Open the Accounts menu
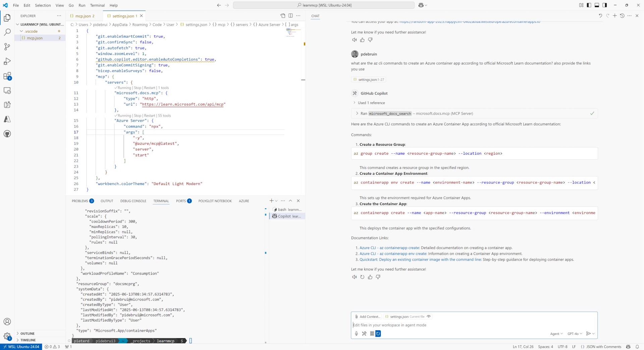Screen dimensions: 644x350 pos(7,321)
